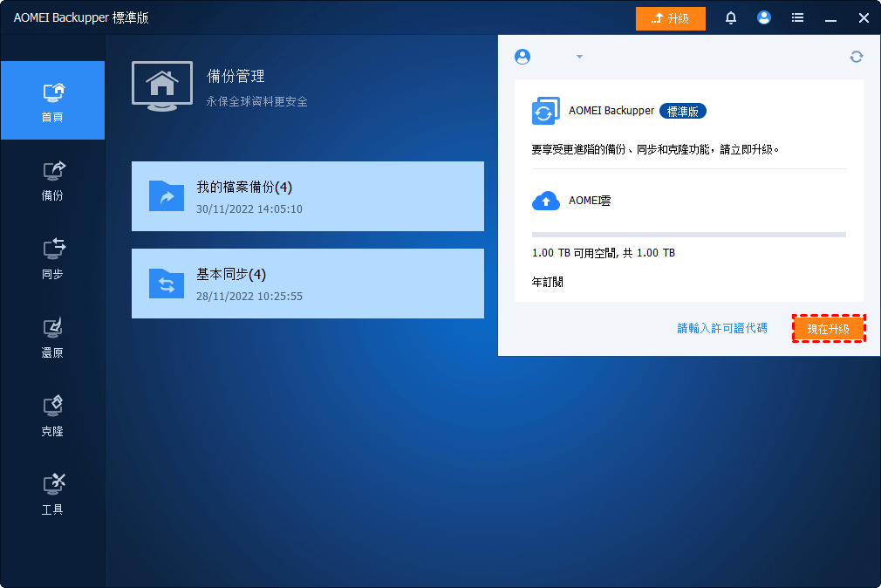Go to the 還原 restore tab

[52, 338]
